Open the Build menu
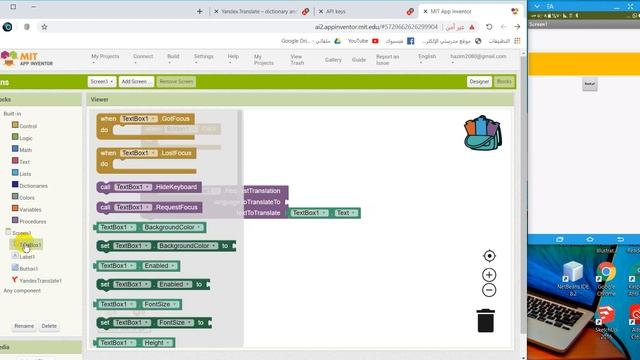The height and width of the screenshot is (360, 640). (173, 59)
